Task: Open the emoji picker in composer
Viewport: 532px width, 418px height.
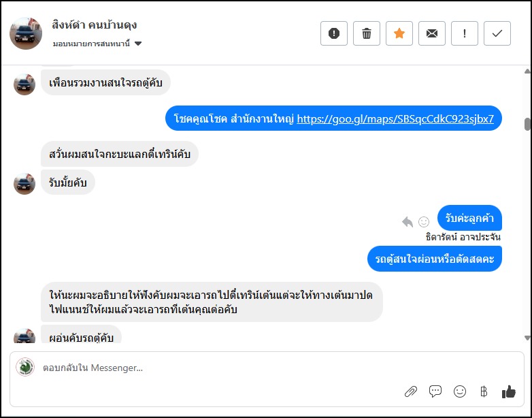Action: [x=460, y=391]
